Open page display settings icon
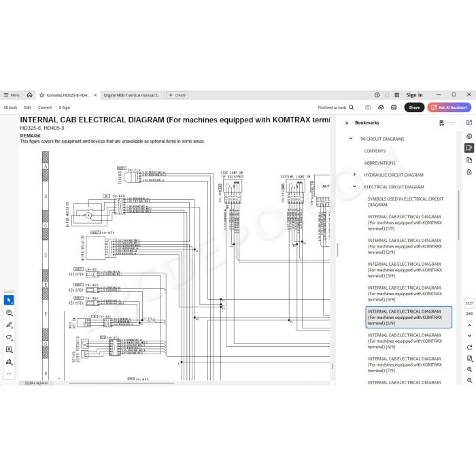This screenshot has height=476, width=476. pos(469,358)
